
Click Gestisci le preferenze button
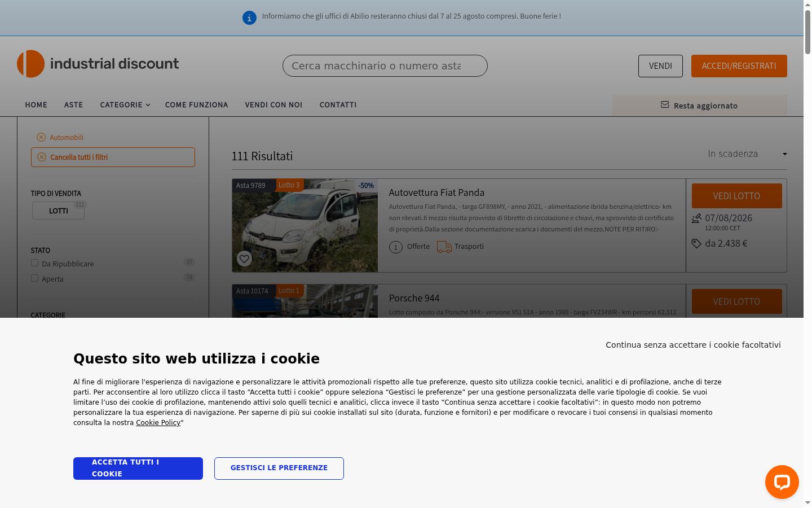(x=279, y=468)
